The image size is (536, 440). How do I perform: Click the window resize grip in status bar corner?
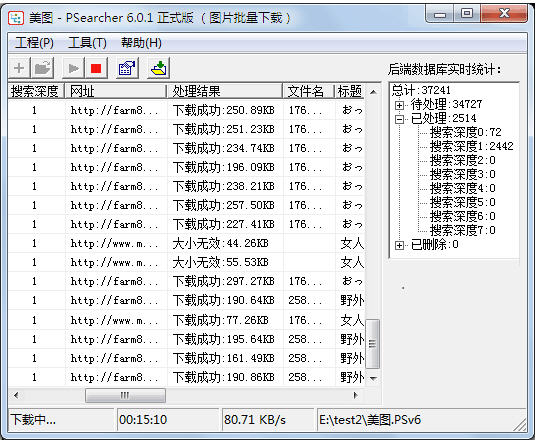(x=520, y=425)
